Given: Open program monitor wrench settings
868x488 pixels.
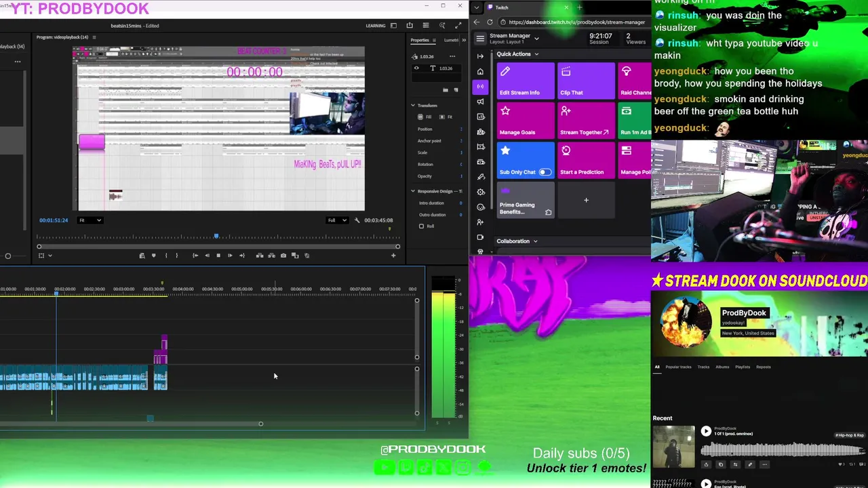Looking at the screenshot, I should point(357,220).
